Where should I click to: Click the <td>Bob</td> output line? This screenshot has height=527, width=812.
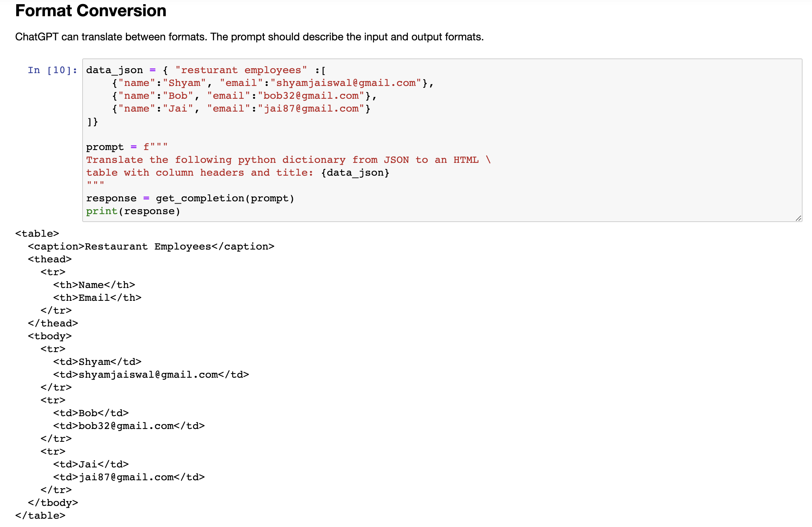pyautogui.click(x=91, y=413)
